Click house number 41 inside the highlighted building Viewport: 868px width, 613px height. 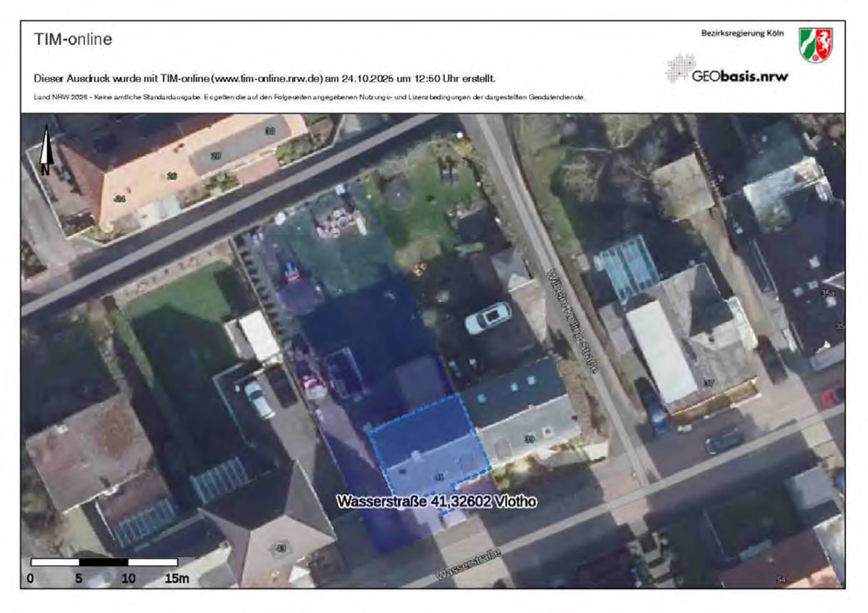coord(440,478)
